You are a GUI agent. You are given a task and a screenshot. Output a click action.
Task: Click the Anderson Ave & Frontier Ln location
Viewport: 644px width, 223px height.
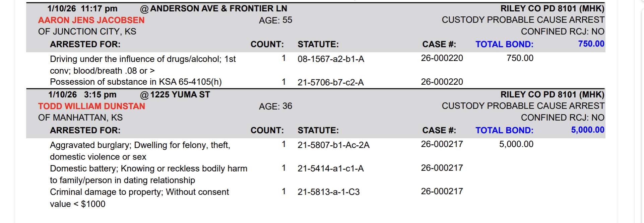tap(218, 9)
